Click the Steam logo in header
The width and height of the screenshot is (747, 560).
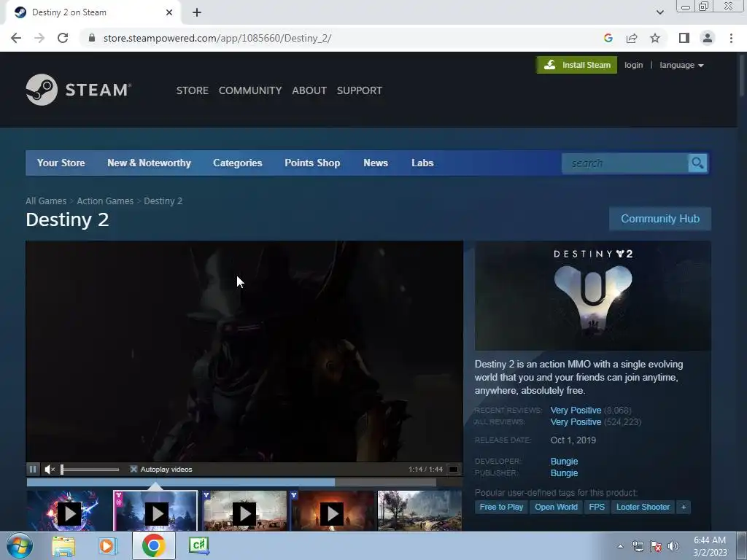(x=79, y=90)
